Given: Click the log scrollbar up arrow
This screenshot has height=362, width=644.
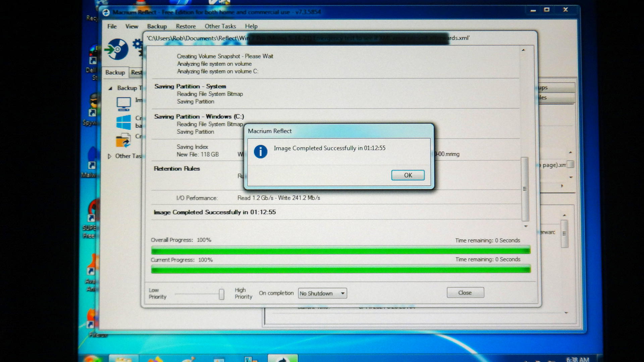Looking at the screenshot, I should coord(523,50).
